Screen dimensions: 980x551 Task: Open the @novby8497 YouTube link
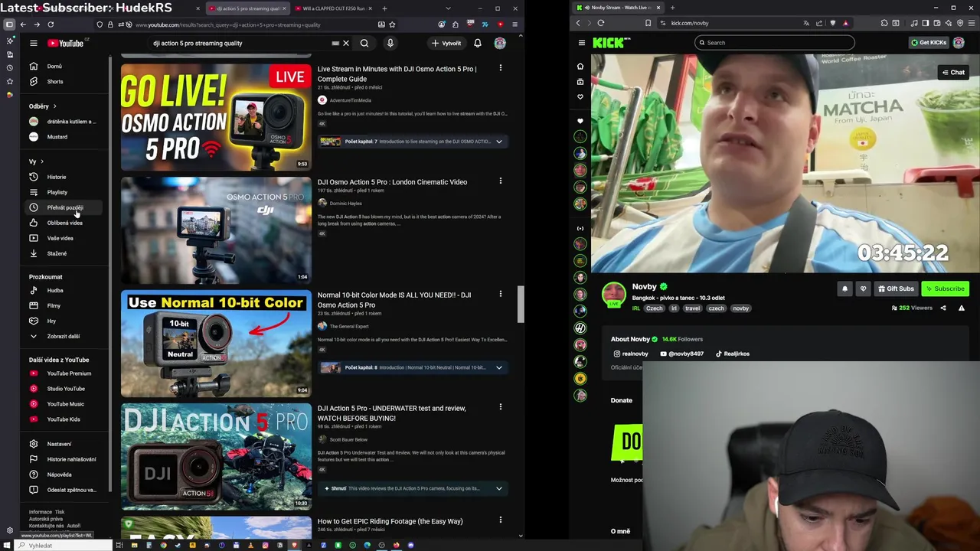click(x=681, y=354)
